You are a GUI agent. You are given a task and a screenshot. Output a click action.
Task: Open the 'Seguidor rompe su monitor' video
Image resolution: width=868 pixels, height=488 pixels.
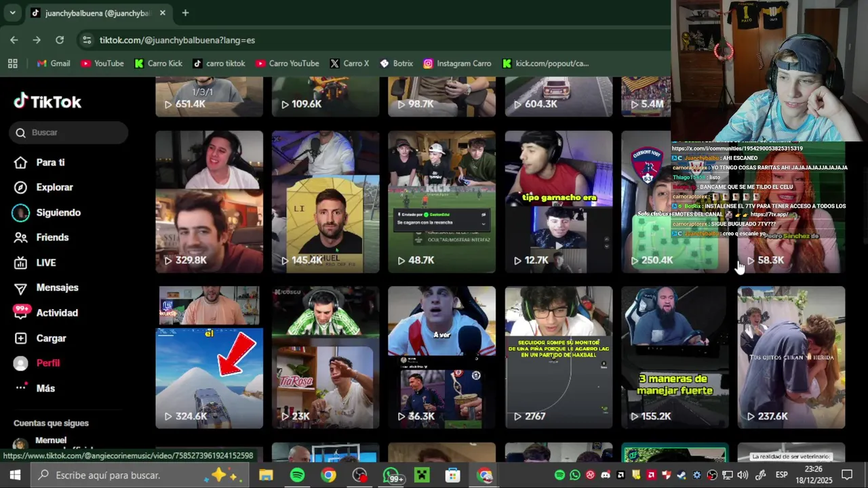558,358
